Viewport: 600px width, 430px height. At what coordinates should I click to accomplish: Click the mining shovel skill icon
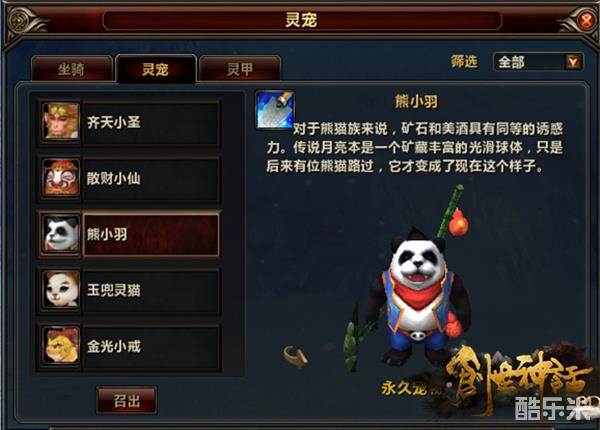[275, 110]
